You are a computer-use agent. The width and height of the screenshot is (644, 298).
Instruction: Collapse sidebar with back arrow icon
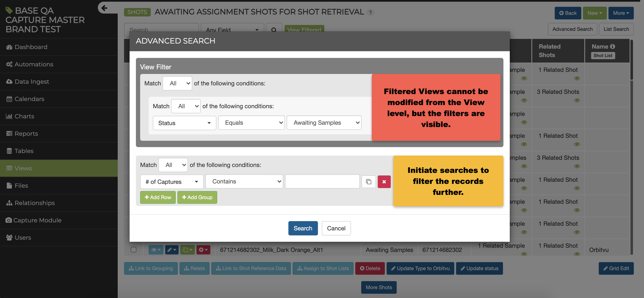(x=104, y=8)
